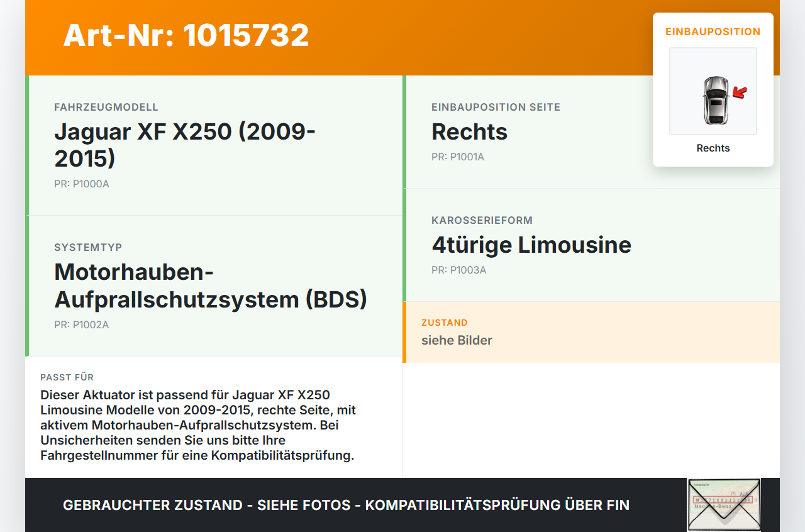This screenshot has width=805, height=532.
Task: Toggle the Rechts position indicator
Action: coord(713,148)
